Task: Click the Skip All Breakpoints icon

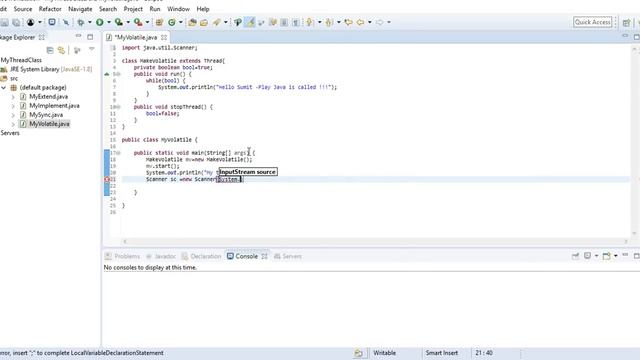Action: [x=66, y=22]
